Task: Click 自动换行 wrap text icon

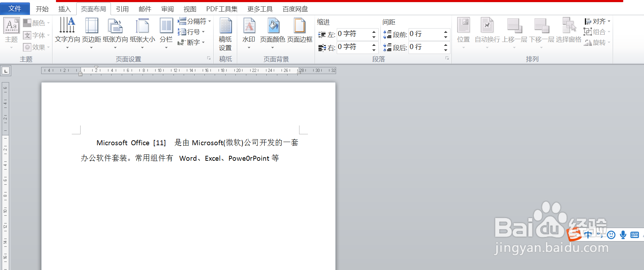Action: pyautogui.click(x=487, y=25)
